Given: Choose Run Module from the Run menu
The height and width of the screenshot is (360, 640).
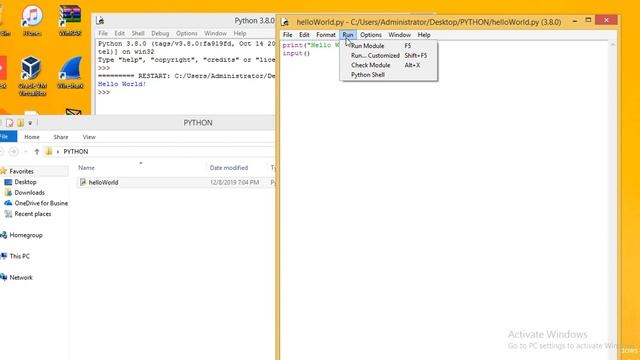Looking at the screenshot, I should (x=388, y=46).
